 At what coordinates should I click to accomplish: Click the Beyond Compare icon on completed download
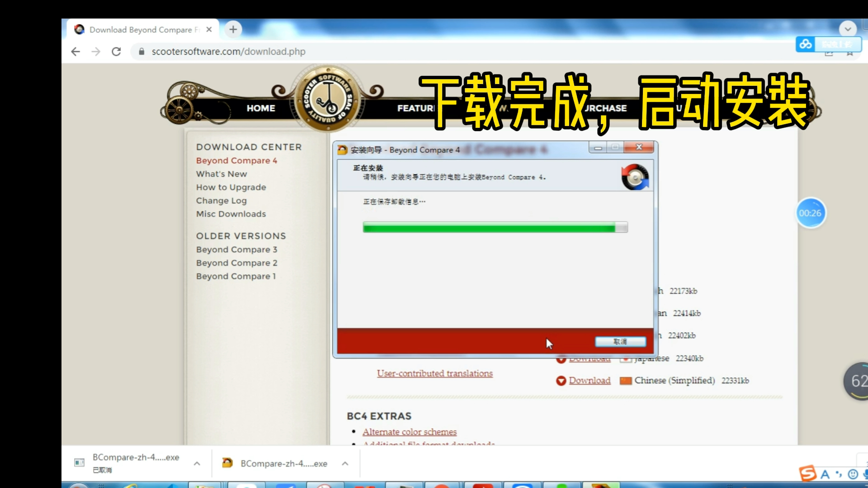click(227, 463)
